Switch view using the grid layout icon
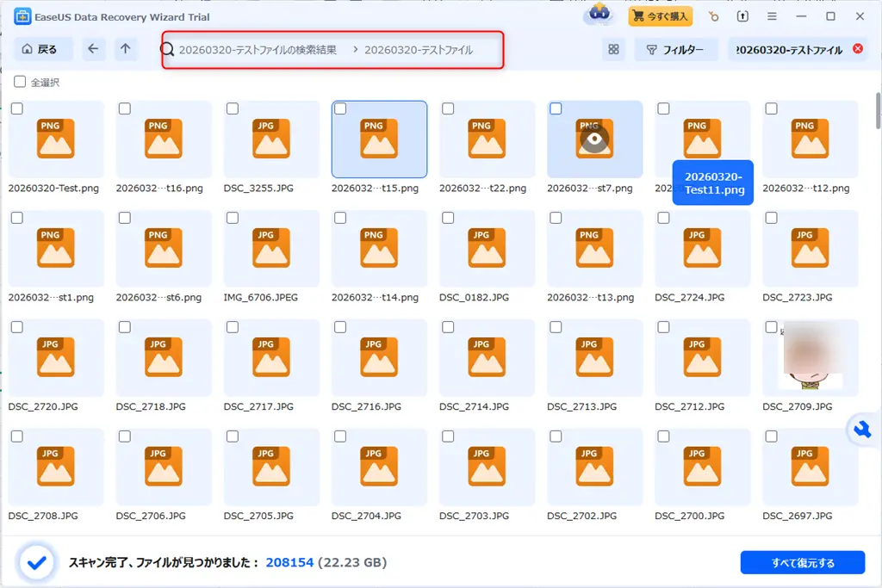Viewport: 882px width, 588px height. [x=613, y=49]
